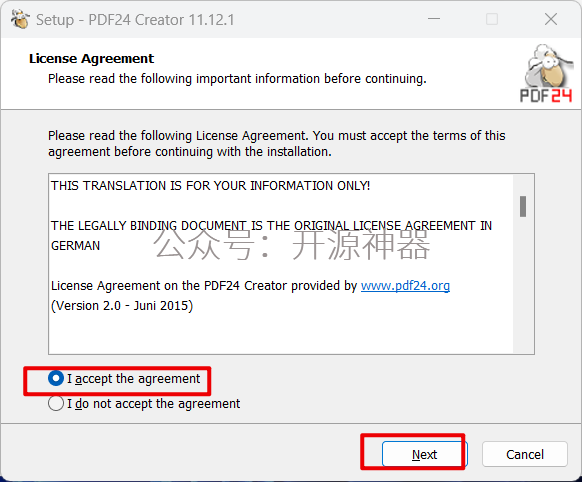This screenshot has height=482, width=582.
Task: Close the PDF24 Creator setup window
Action: click(550, 19)
